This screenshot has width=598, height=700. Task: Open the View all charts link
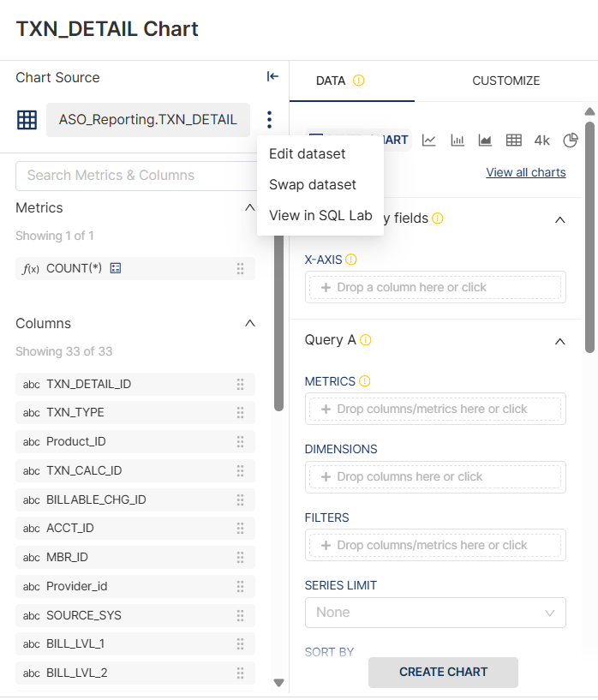525,172
